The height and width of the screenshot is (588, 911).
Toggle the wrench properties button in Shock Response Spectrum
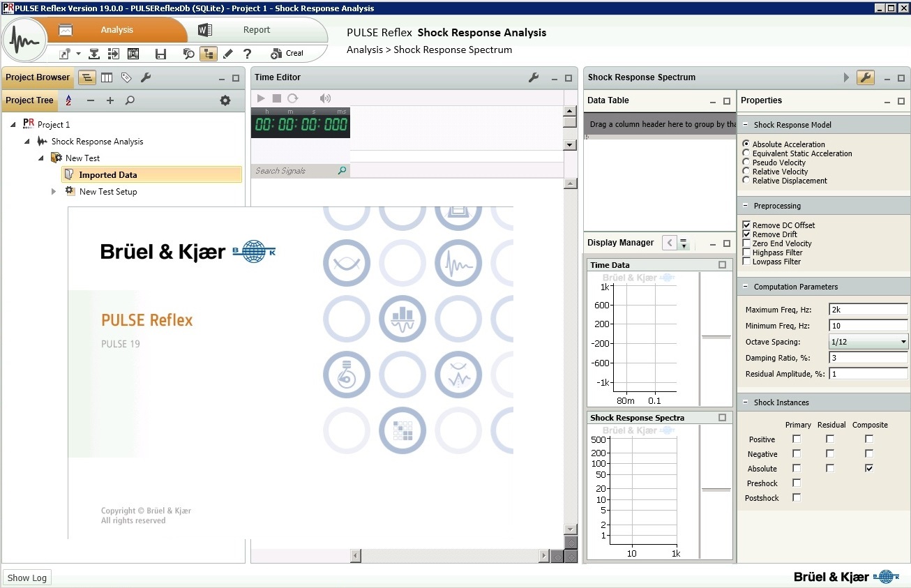[x=866, y=77]
